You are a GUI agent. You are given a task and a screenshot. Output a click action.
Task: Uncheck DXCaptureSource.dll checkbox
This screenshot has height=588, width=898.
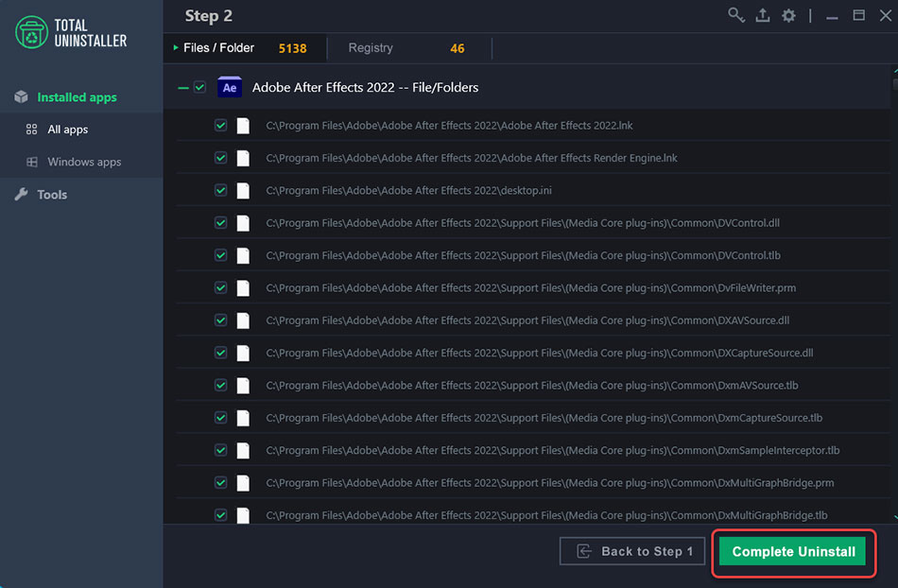(x=220, y=353)
